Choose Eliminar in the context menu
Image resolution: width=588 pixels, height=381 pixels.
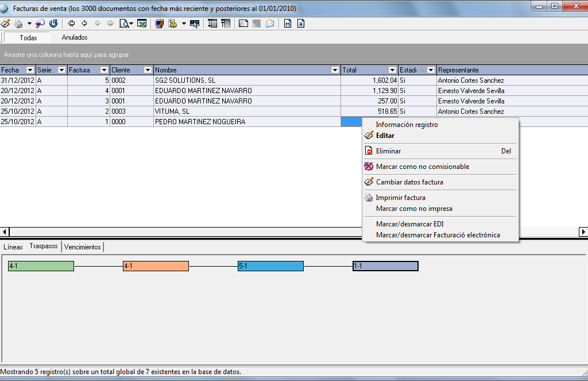pyautogui.click(x=440, y=151)
